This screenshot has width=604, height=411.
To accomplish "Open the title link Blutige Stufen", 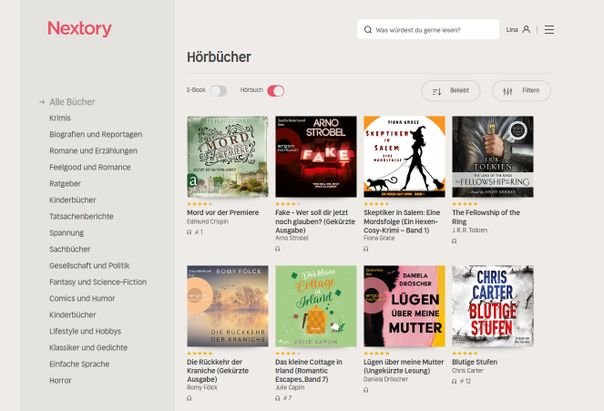I will coord(474,362).
